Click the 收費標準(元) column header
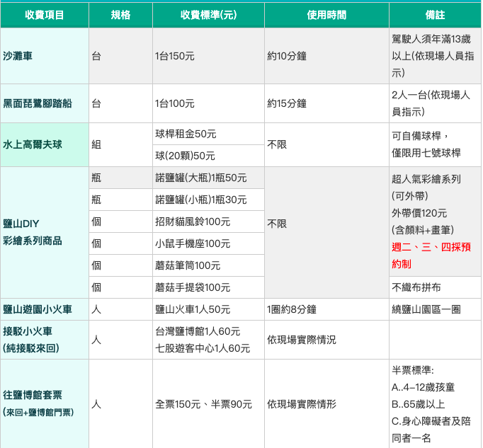Viewport: 483px width, 448px height. [208, 15]
